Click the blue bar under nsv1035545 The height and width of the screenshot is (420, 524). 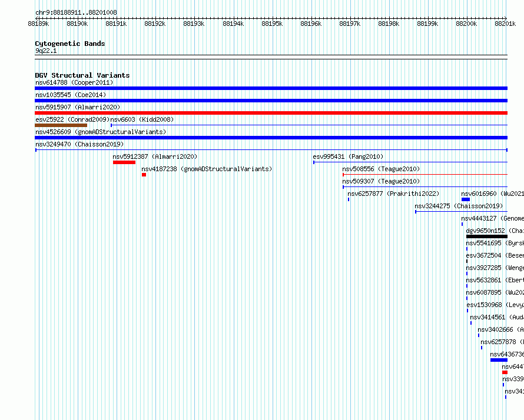click(271, 101)
